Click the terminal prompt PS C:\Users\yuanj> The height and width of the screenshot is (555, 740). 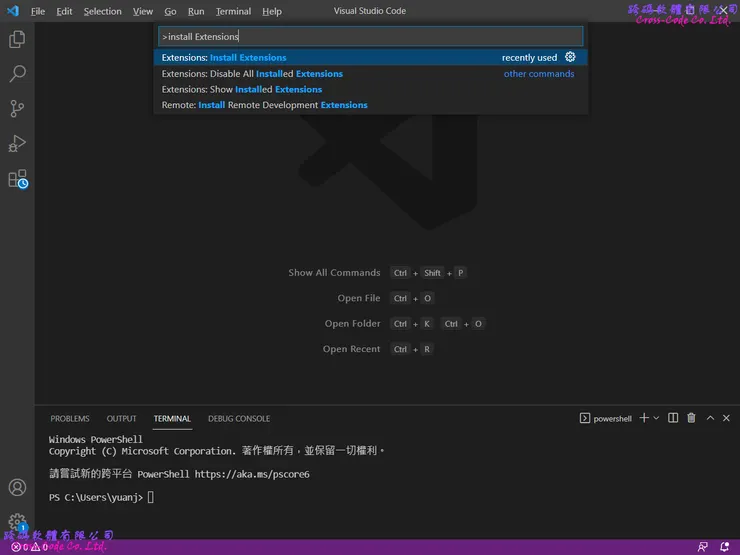coord(96,497)
